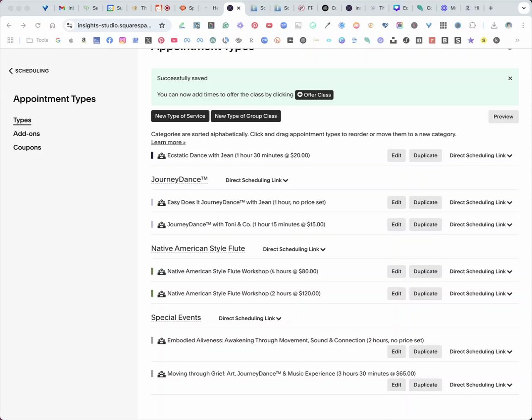
Task: Dismiss the Successfully saved banner
Action: (x=510, y=79)
